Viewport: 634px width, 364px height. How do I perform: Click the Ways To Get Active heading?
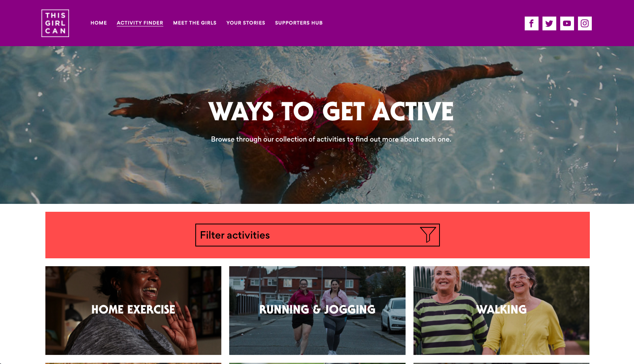[331, 112]
